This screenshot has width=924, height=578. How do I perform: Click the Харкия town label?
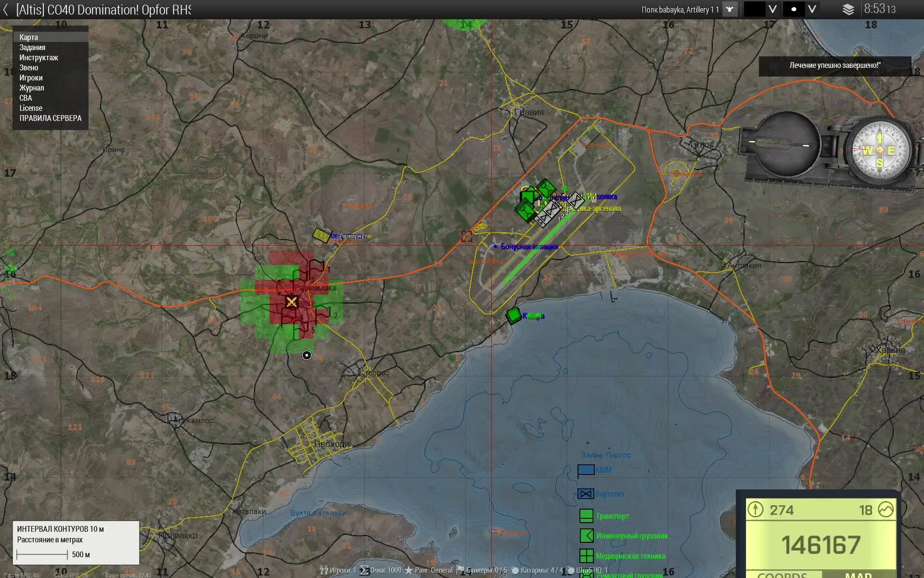click(891, 350)
